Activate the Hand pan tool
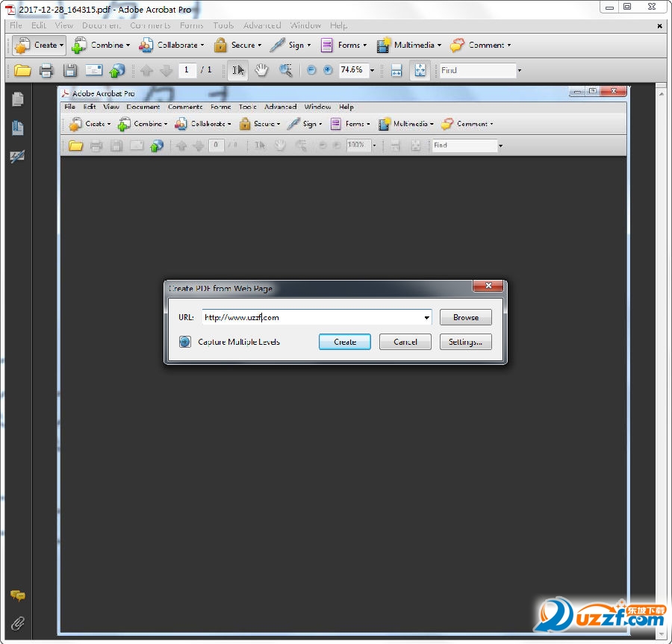Viewport: 672px width, 644px height. coord(261,70)
